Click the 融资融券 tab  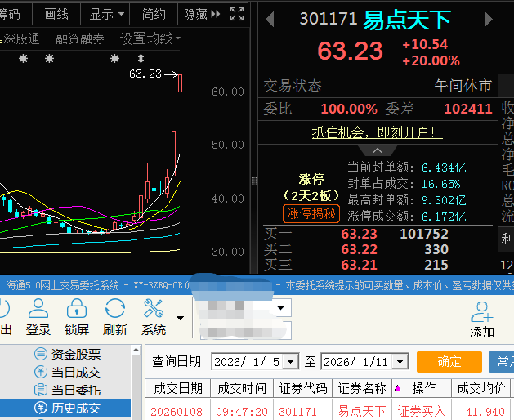point(79,38)
